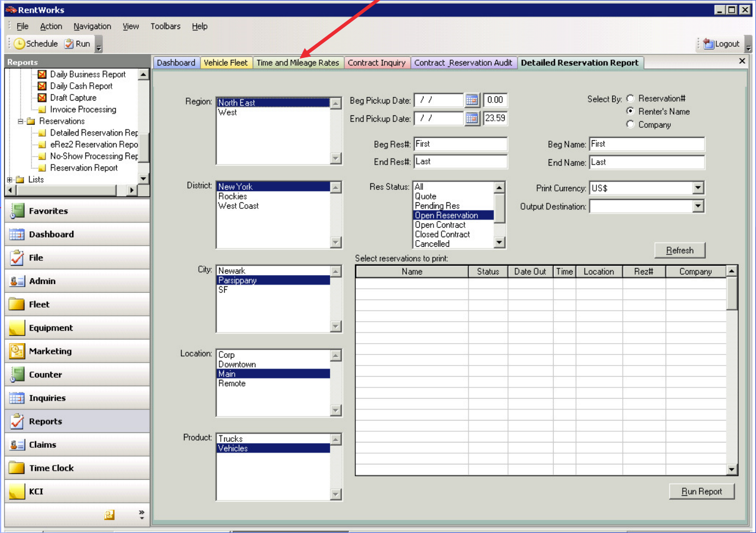Click the Draft Capture report icon

click(x=42, y=98)
